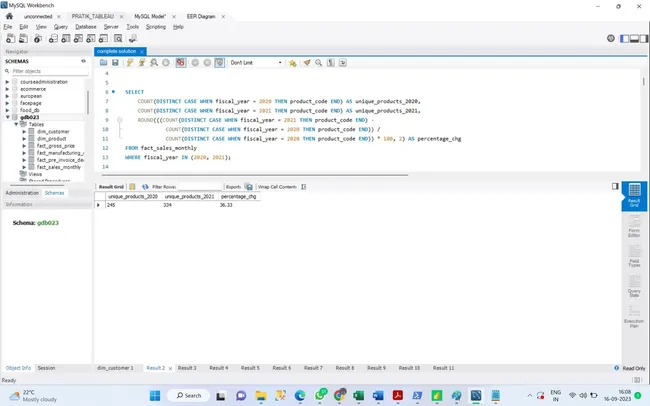
Task: Open find magnifier in editor toolbar
Action: (x=318, y=63)
